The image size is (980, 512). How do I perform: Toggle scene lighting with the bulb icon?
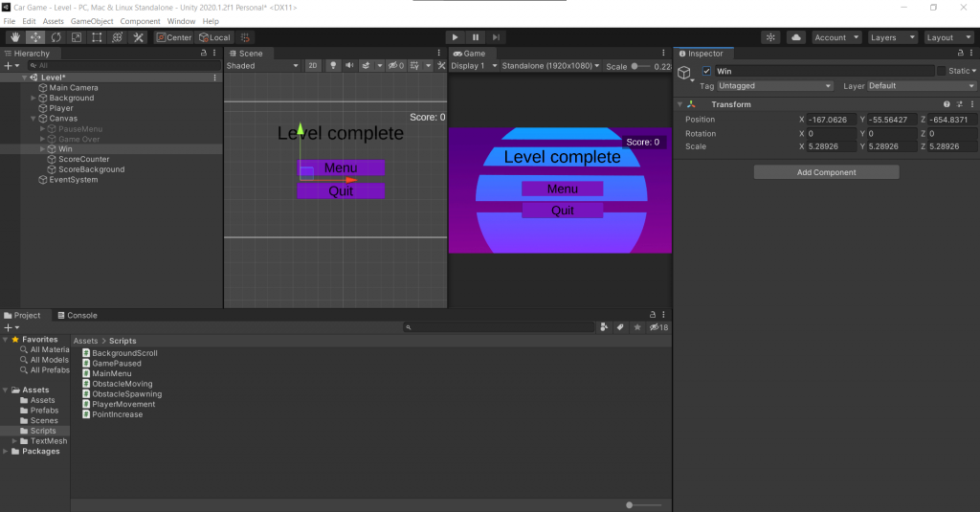[x=333, y=66]
